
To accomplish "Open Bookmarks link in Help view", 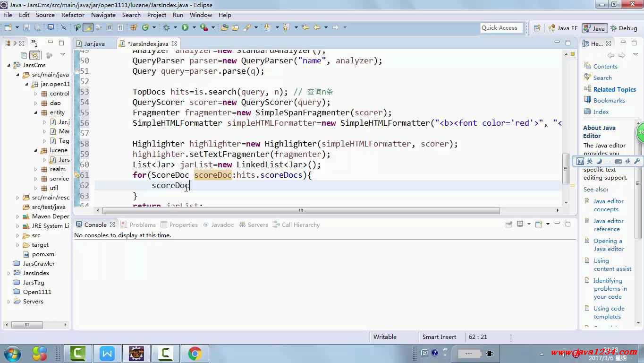I will [609, 101].
